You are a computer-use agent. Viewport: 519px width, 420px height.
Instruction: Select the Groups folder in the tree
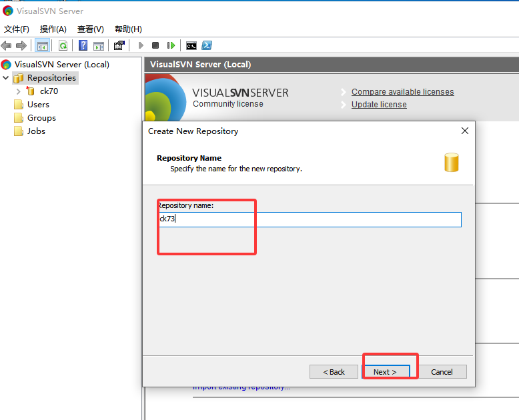(41, 118)
